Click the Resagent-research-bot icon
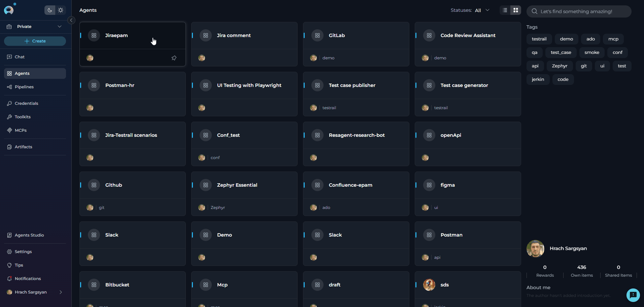This screenshot has height=307, width=644. pos(317,135)
